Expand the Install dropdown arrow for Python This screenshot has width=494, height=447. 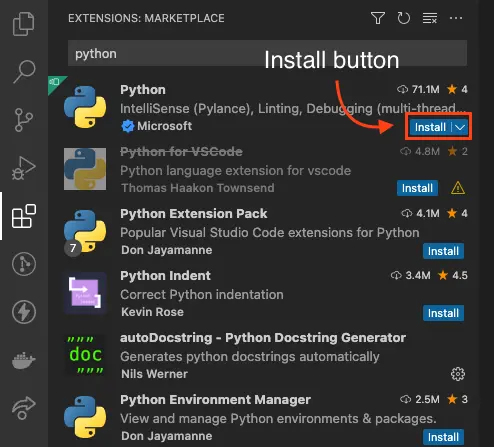[460, 127]
